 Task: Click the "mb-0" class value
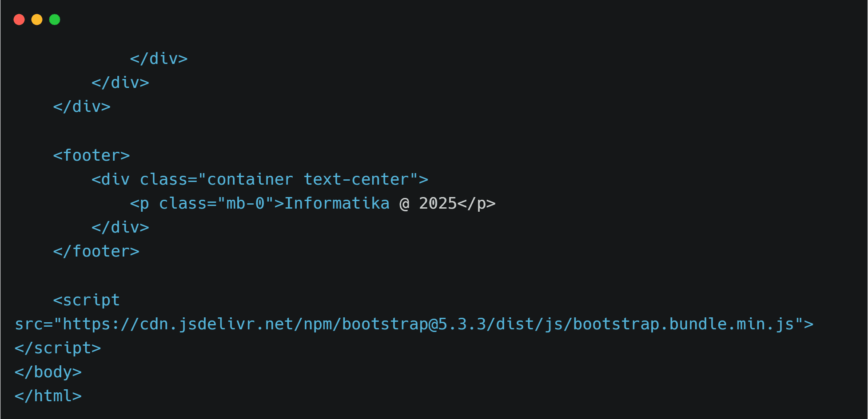(246, 203)
